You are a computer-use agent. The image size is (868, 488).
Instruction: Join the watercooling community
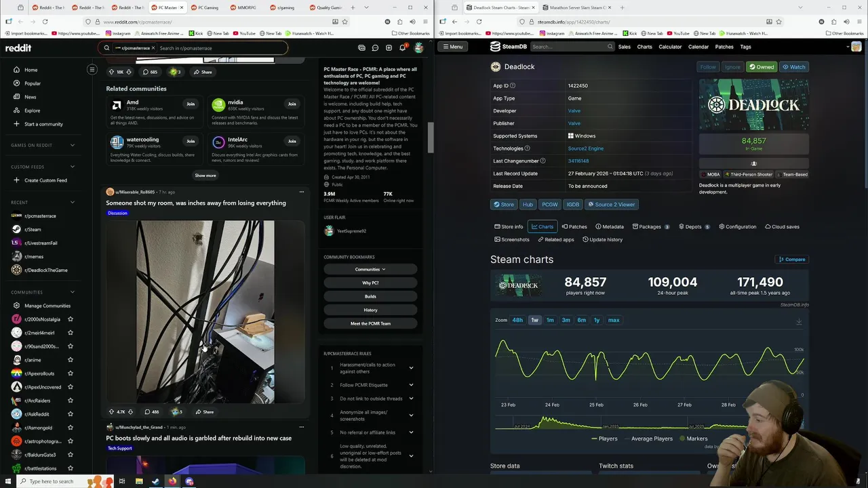pos(191,141)
